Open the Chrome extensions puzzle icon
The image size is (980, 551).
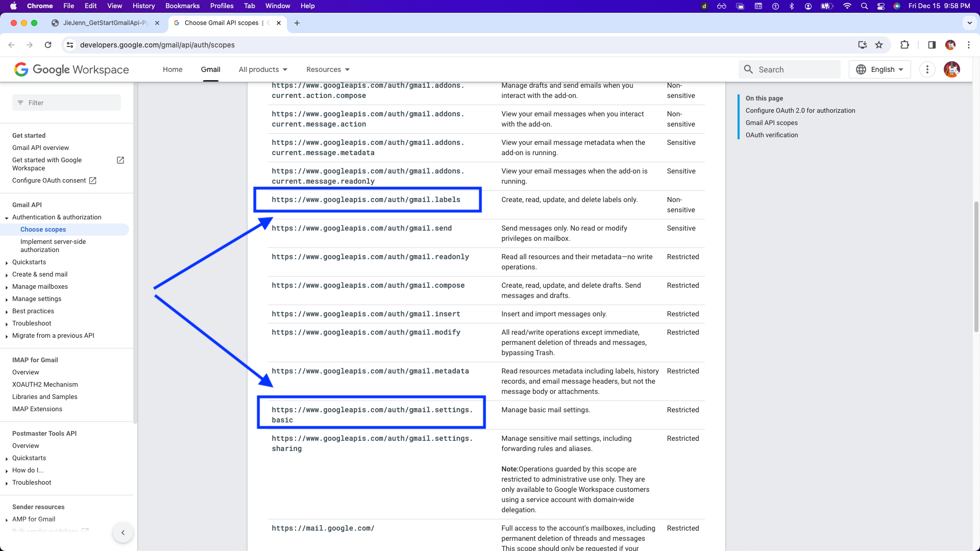click(904, 45)
